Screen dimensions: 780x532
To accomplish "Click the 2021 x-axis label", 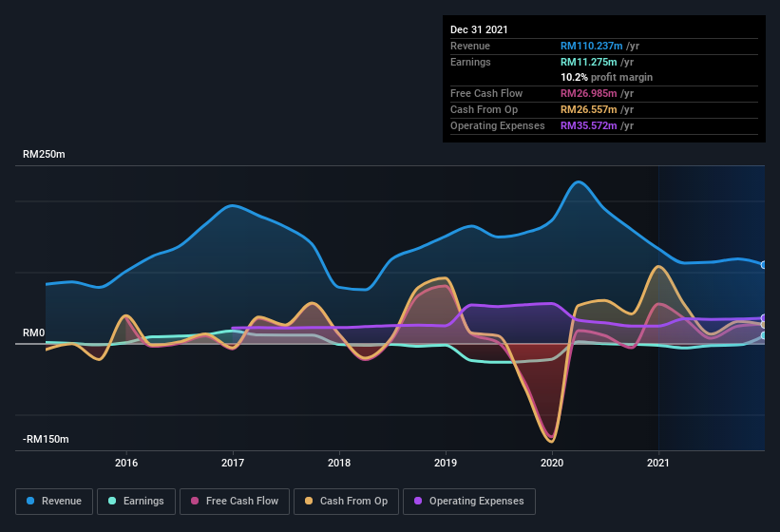I will [658, 463].
